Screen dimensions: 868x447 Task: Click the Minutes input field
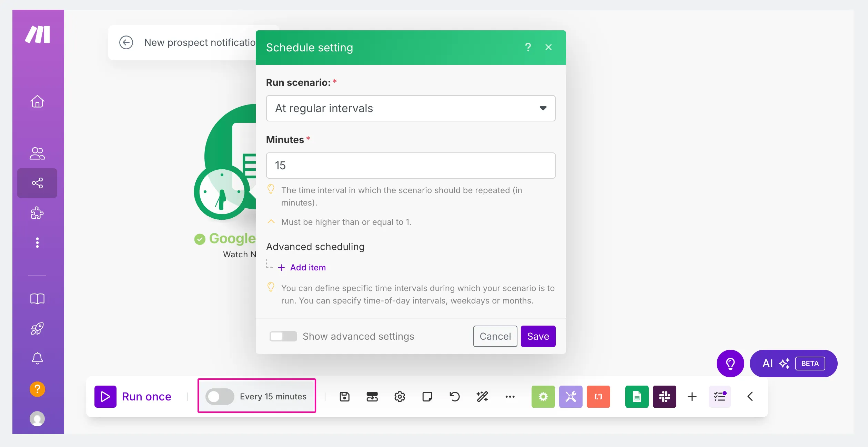[411, 166]
